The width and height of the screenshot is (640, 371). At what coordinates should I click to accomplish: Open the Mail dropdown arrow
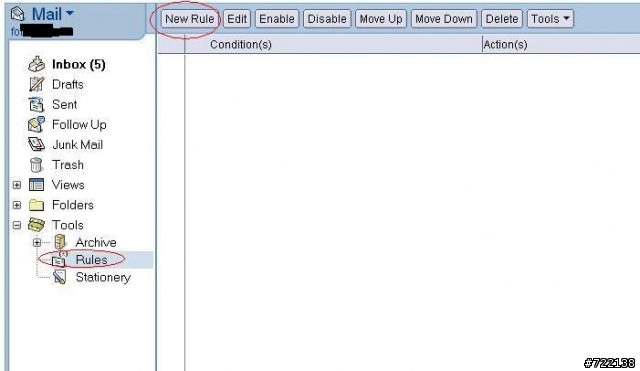pyautogui.click(x=70, y=13)
